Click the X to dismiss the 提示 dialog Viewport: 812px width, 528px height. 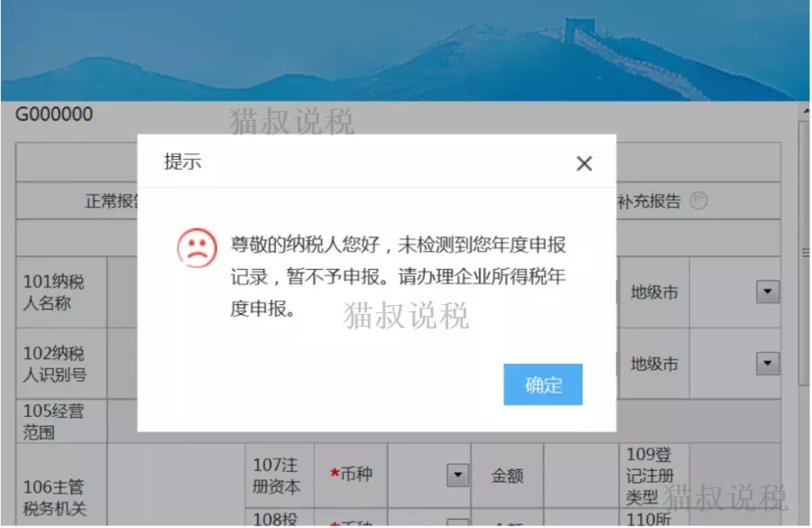coord(584,163)
